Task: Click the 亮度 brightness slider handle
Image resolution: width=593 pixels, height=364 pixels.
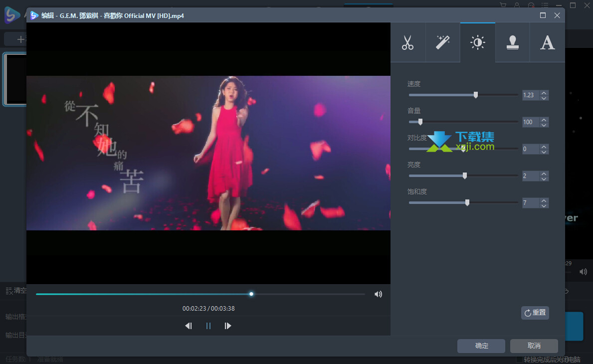Action: pos(465,176)
